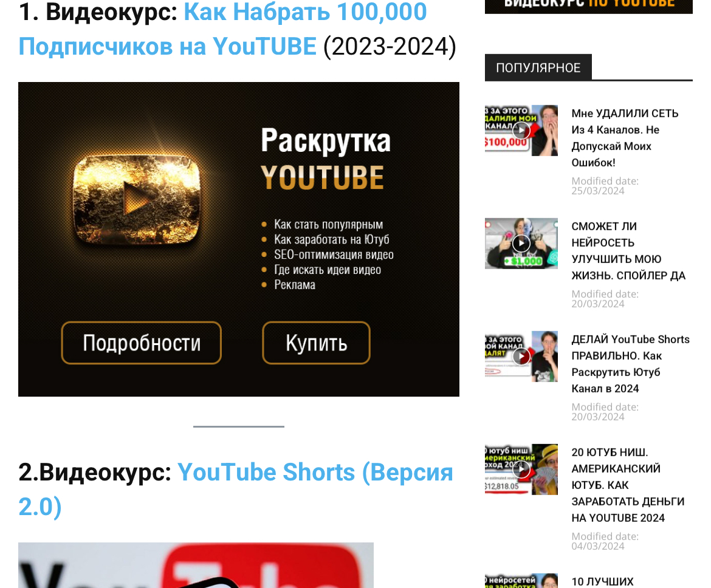Open the '10 ЛУЧШИХ' article link
Image resolution: width=711 pixels, height=588 pixels.
(602, 581)
